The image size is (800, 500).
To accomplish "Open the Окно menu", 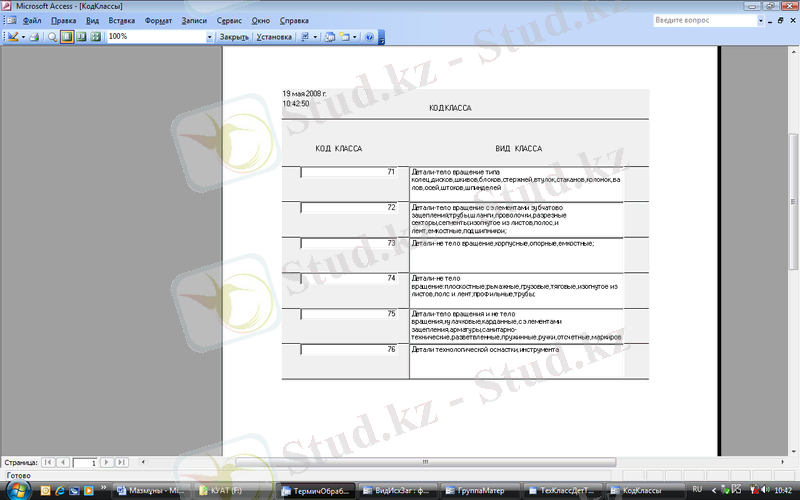I will (261, 21).
